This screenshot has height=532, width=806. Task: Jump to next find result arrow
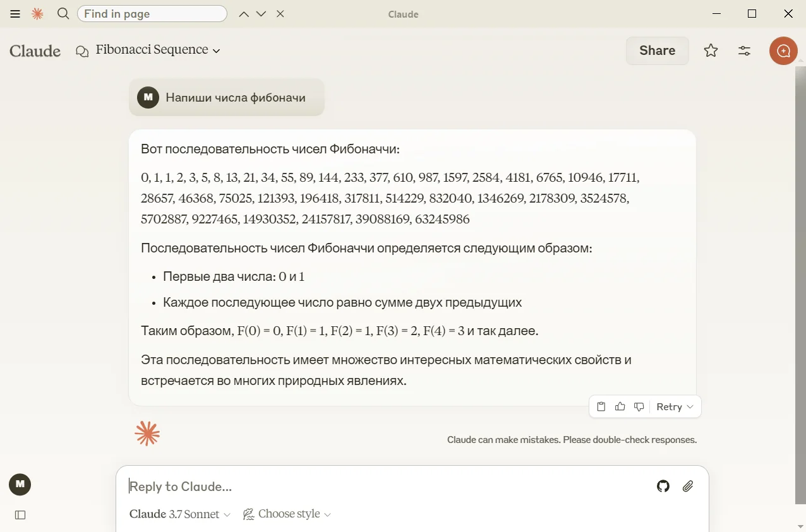262,14
